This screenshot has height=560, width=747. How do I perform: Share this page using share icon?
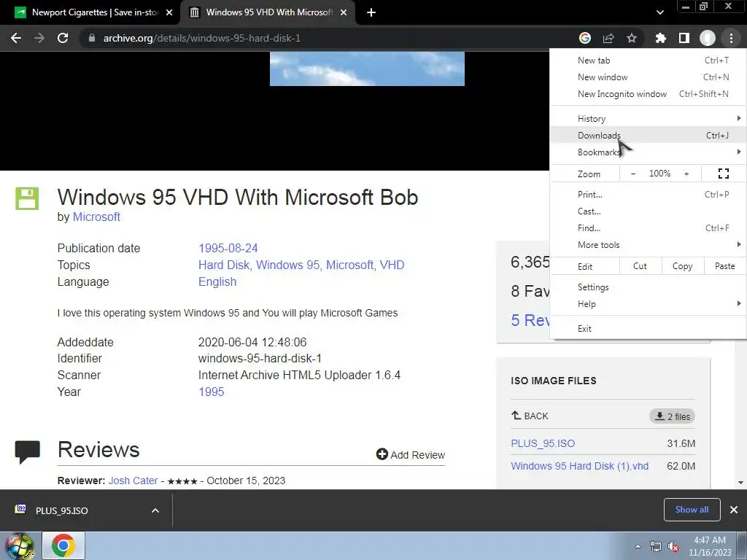608,38
